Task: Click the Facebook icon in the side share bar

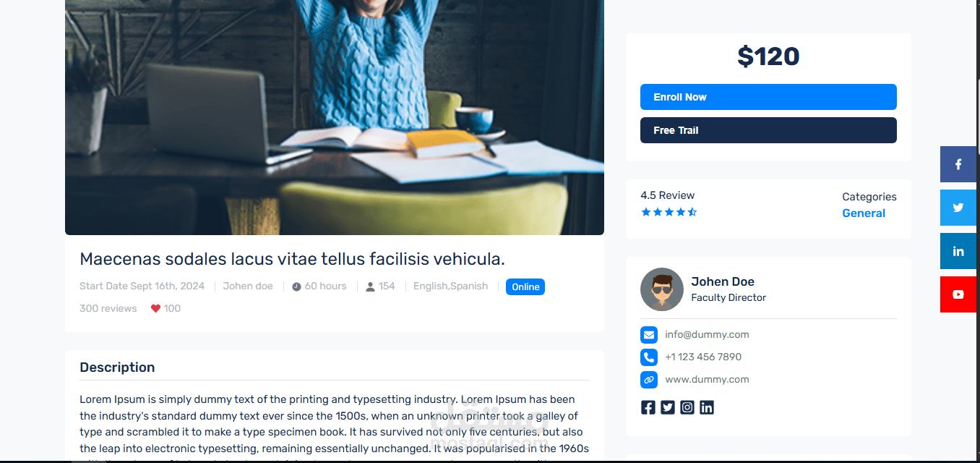Action: (958, 164)
